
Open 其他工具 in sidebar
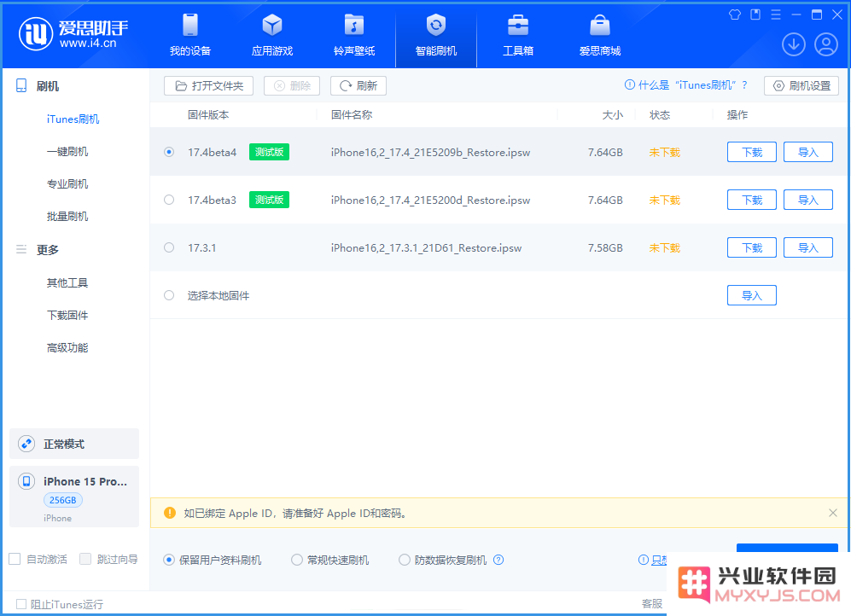67,282
